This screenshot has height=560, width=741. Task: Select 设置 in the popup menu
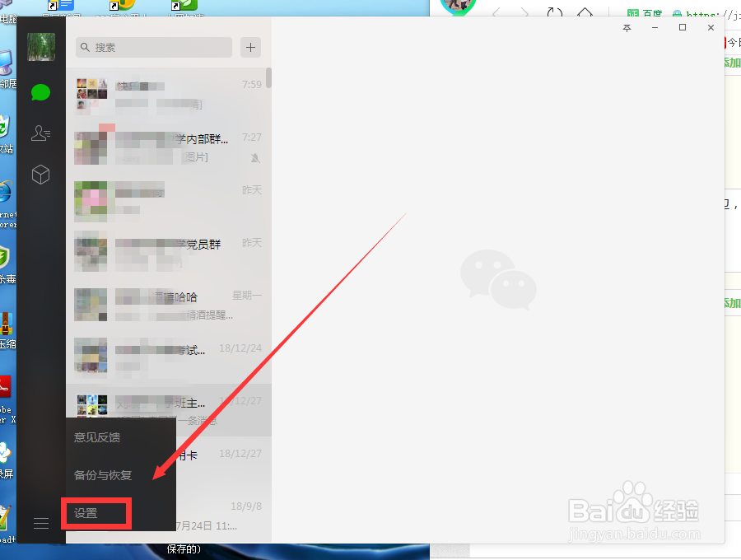tap(86, 513)
